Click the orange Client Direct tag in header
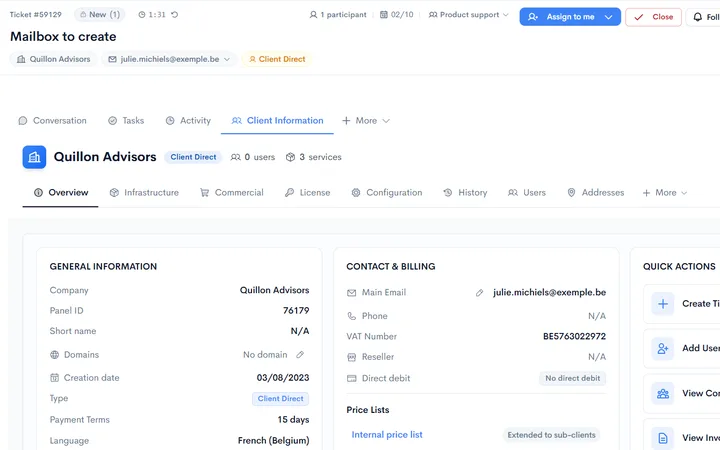 [277, 59]
